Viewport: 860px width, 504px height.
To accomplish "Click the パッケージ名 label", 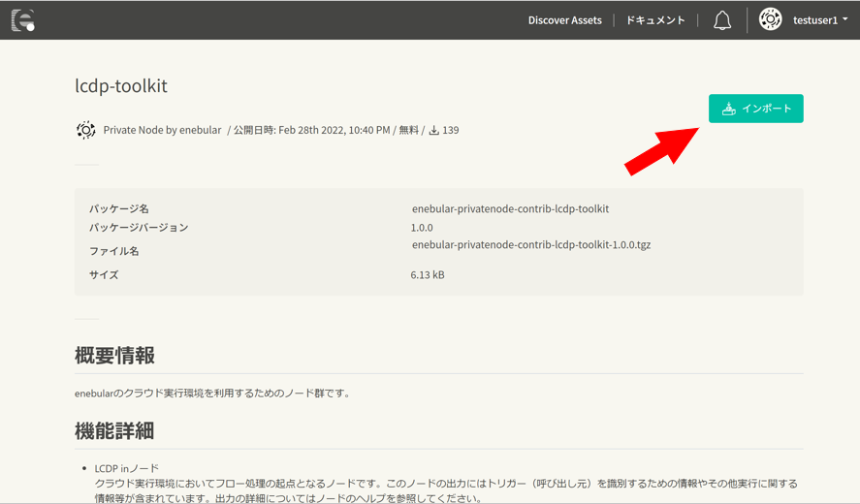I will (x=119, y=208).
